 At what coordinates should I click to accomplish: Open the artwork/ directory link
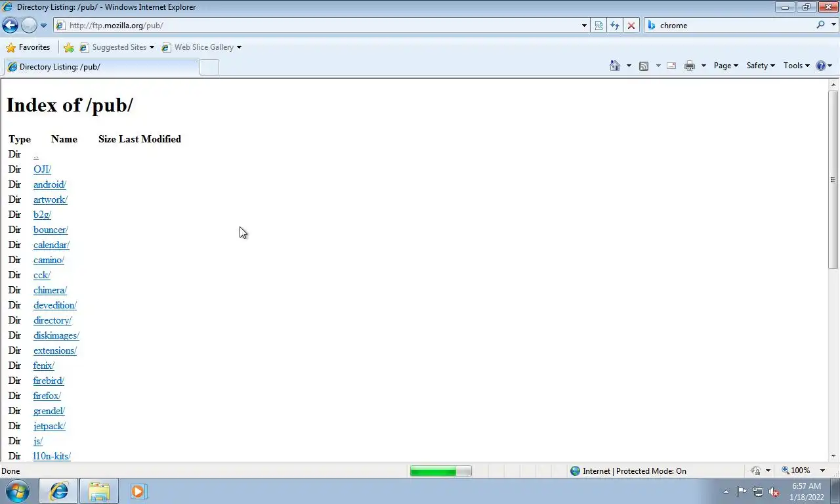(x=51, y=199)
